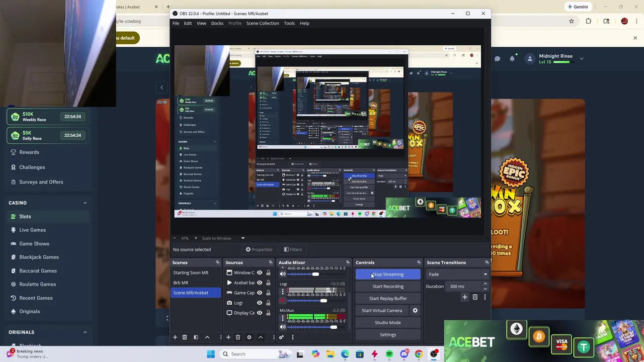The width and height of the screenshot is (644, 362).
Task: Open the Edit menu in OBS
Action: click(188, 23)
